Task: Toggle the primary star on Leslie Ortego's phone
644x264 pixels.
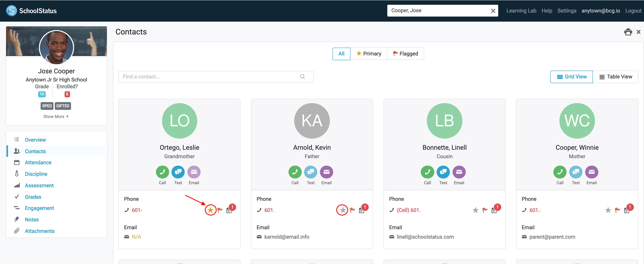Action: tap(211, 210)
